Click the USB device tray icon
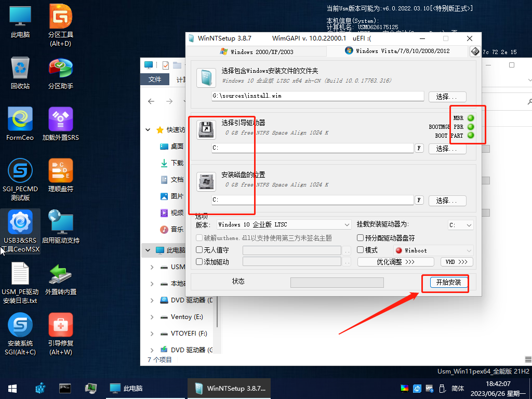Viewport: 532px width, 399px height. [x=442, y=389]
